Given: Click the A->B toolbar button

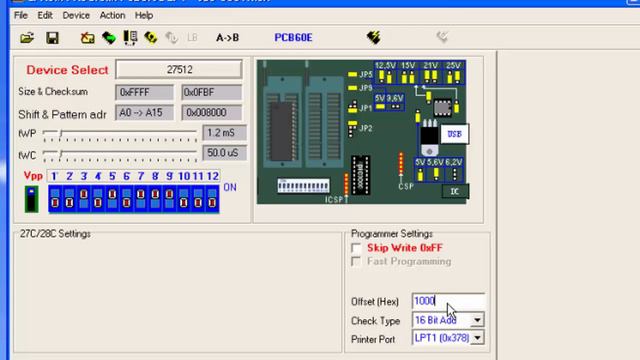Looking at the screenshot, I should (227, 38).
